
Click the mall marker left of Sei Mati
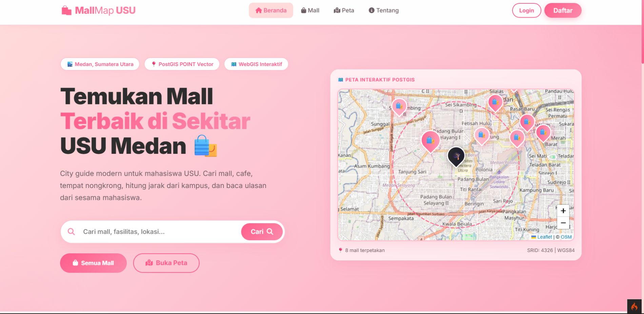(x=517, y=138)
